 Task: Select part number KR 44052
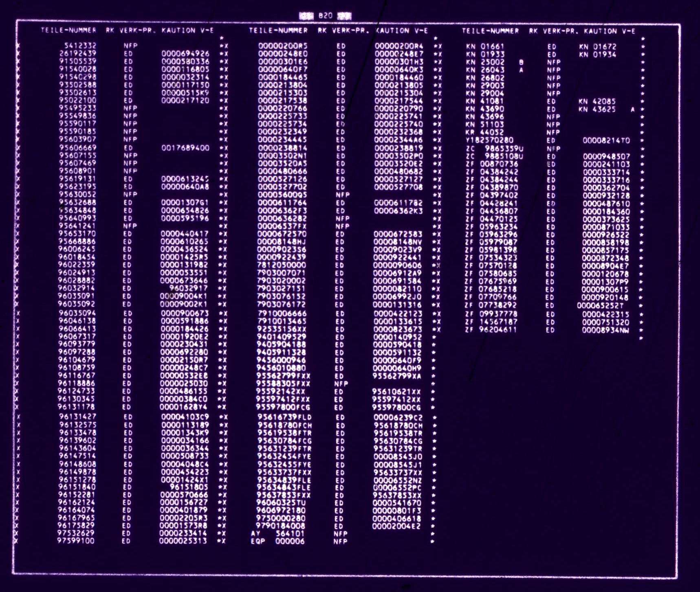coord(485,132)
